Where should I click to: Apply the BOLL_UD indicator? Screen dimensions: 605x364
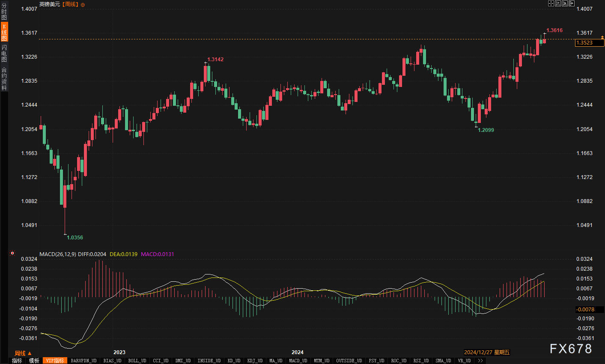[x=137, y=361]
